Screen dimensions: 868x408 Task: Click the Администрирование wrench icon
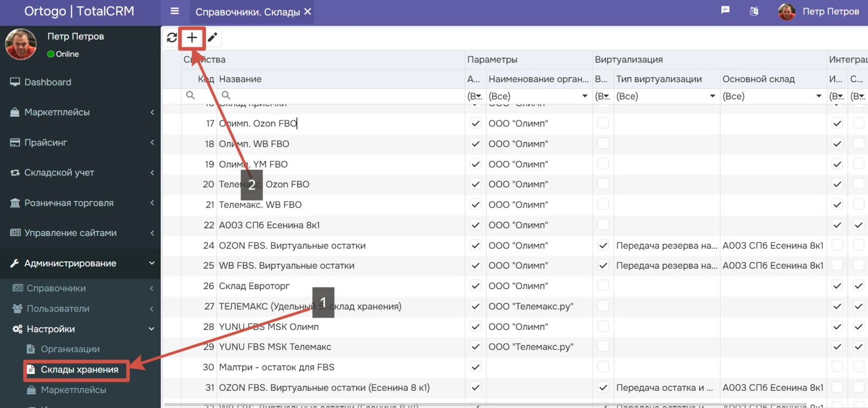[x=15, y=263]
